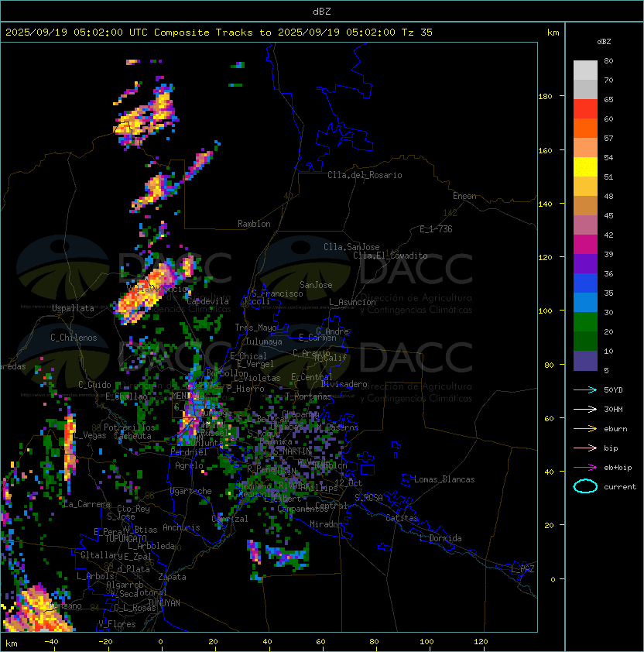This screenshot has height=652, width=644.
Task: Click the '45' label on the dBZ scale
Action: 608,215
